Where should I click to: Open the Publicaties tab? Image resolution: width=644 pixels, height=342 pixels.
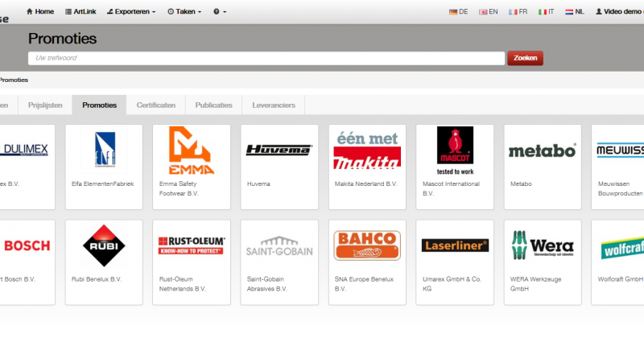(x=213, y=105)
